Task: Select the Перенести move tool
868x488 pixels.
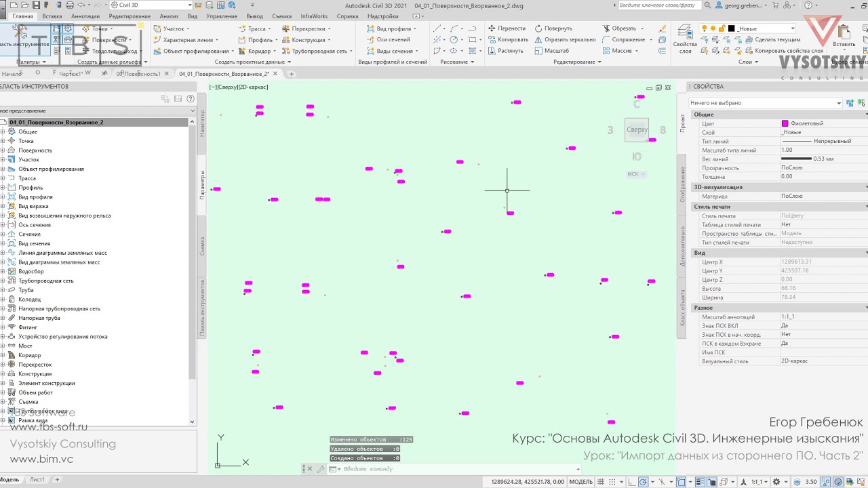Action: coord(507,28)
